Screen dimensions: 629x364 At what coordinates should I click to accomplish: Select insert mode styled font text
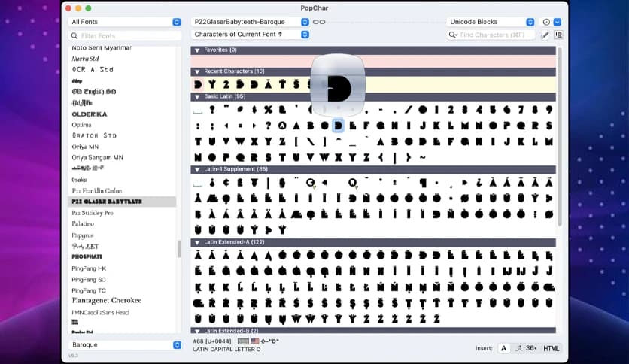click(518, 348)
